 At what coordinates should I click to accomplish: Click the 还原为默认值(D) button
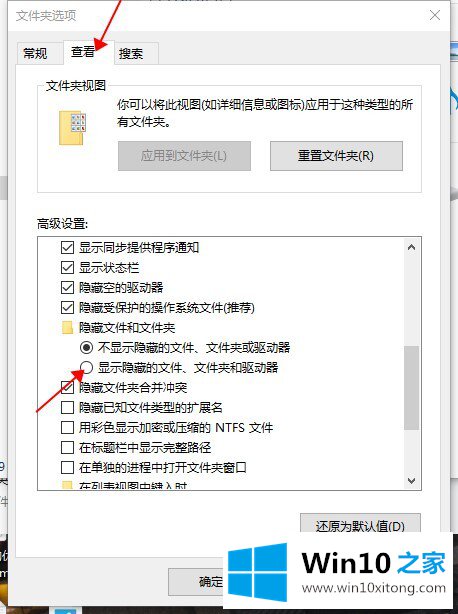(x=360, y=525)
